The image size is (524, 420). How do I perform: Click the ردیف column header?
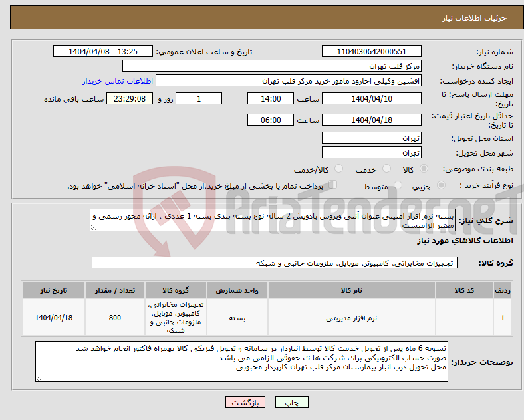coord(503,290)
